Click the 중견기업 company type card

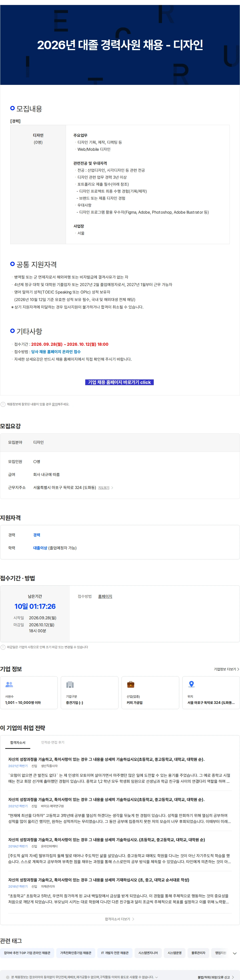coord(89,692)
